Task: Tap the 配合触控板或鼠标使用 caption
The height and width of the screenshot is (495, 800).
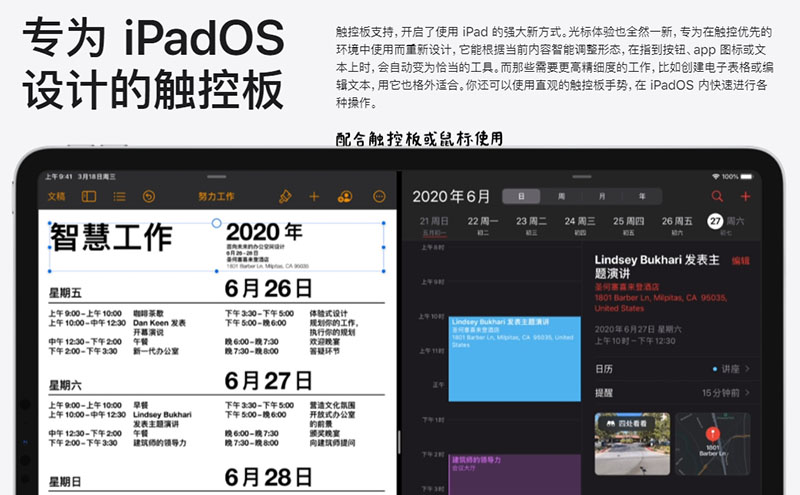Action: click(419, 139)
